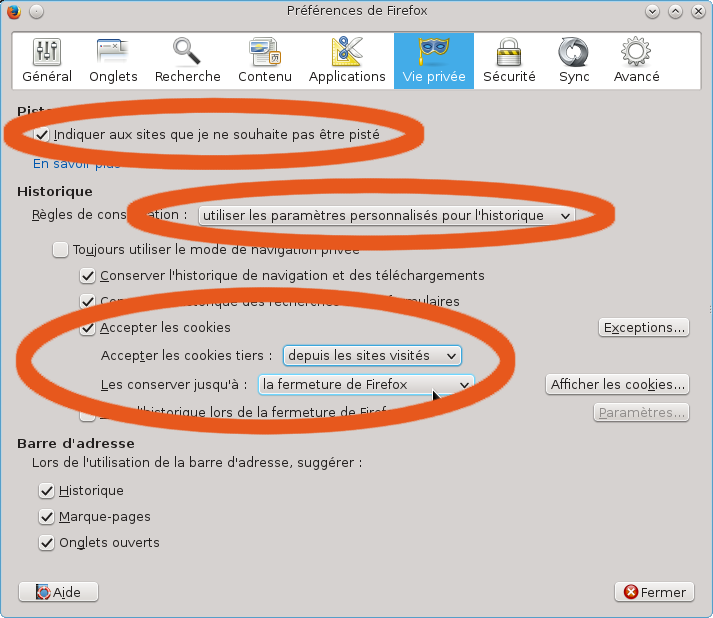Close the window with the X title button
This screenshot has height=618, width=713.
tap(698, 11)
